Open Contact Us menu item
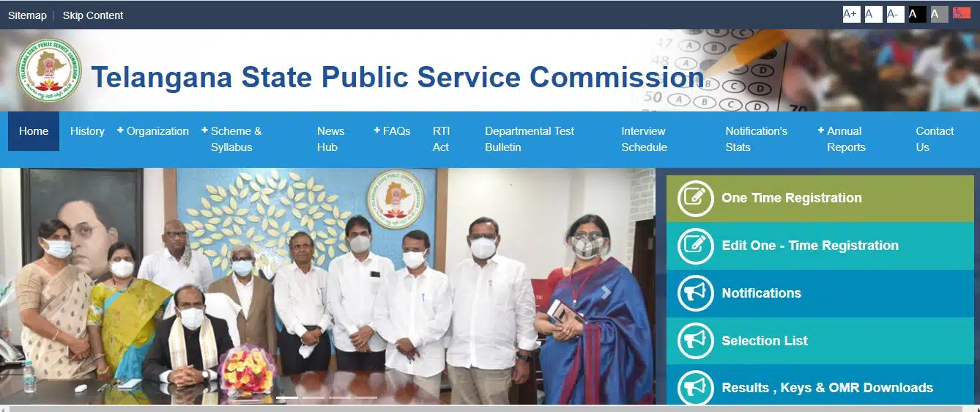The image size is (980, 412). (935, 139)
